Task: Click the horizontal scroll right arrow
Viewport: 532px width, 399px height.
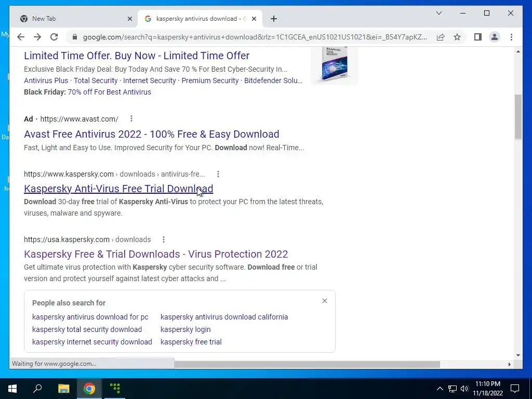Action: point(509,364)
